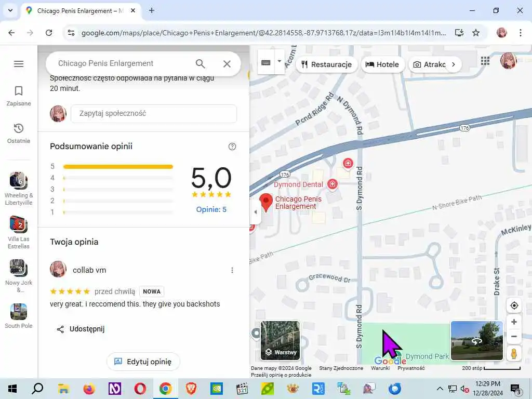Click the search magnifier icon
Image resolution: width=532 pixels, height=399 pixels.
200,63
